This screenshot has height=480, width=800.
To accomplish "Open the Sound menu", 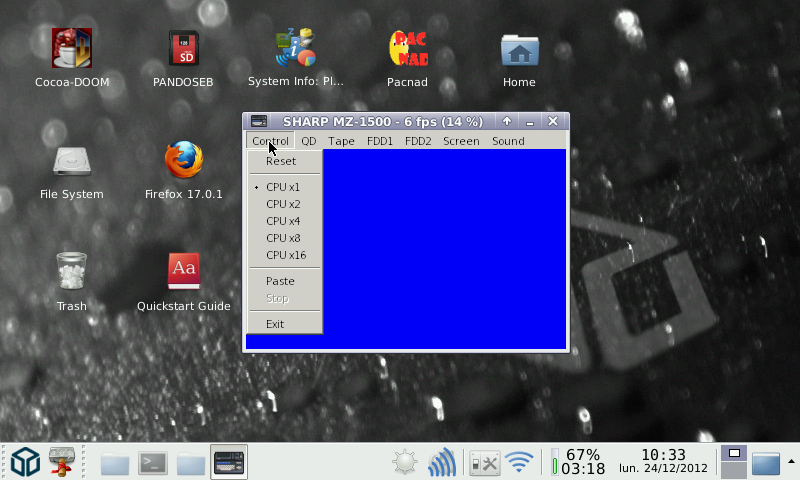I will 508,141.
